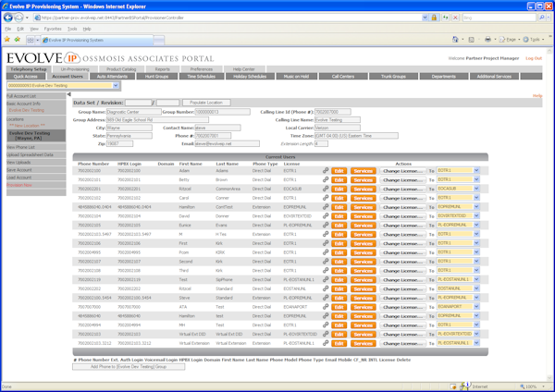The image size is (555, 392).
Task: Select Additional Services sub-tab
Action: click(x=494, y=76)
